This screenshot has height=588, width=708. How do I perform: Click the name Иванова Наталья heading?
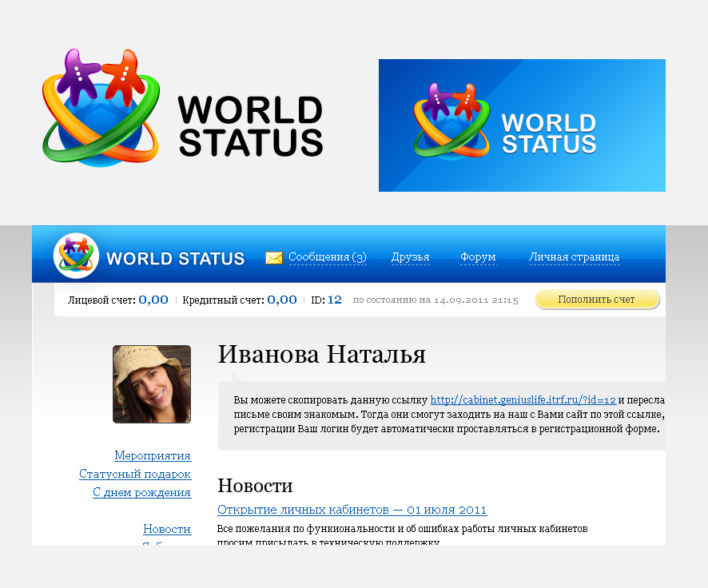click(x=321, y=354)
